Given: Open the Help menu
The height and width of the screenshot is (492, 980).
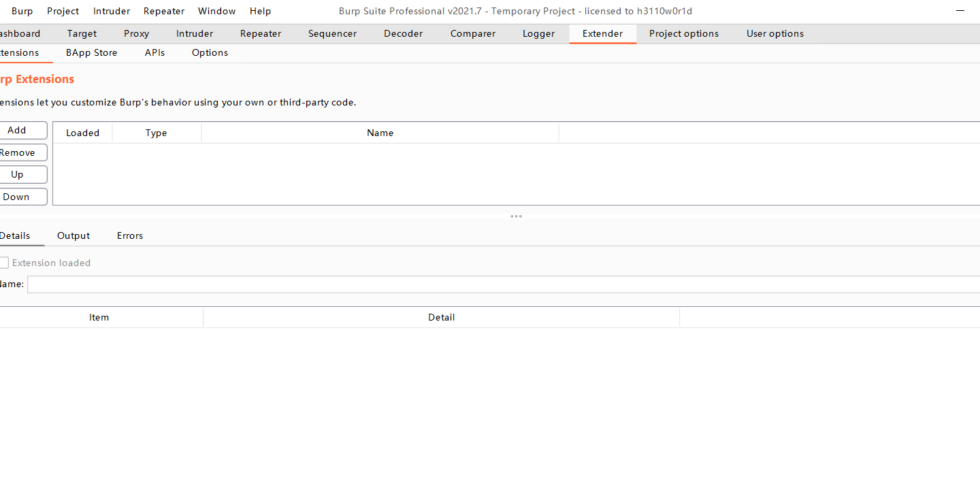Looking at the screenshot, I should (x=260, y=11).
